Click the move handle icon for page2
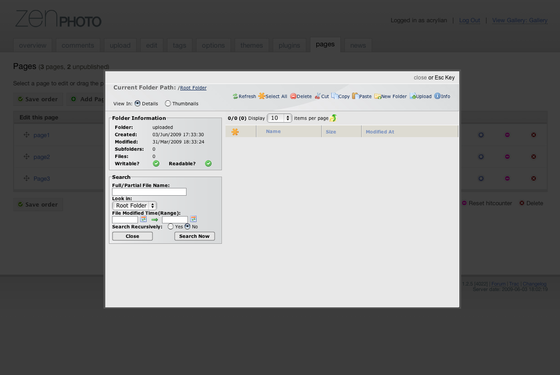Screen dimensions: 560x375 pyautogui.click(x=26, y=156)
